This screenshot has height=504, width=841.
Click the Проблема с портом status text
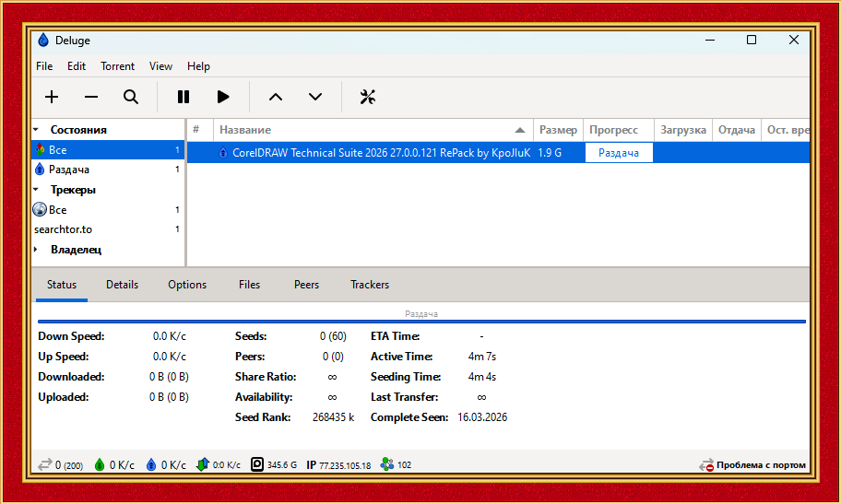point(761,465)
